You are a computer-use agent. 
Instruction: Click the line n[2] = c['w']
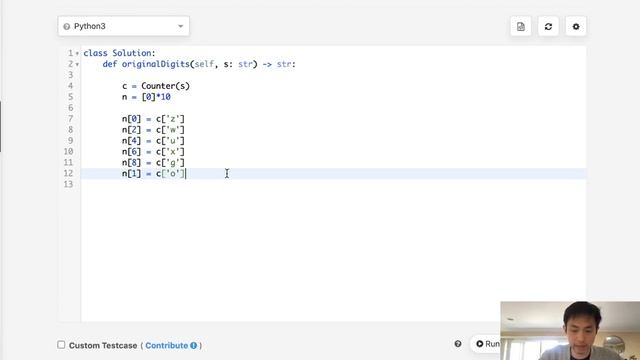coord(153,130)
